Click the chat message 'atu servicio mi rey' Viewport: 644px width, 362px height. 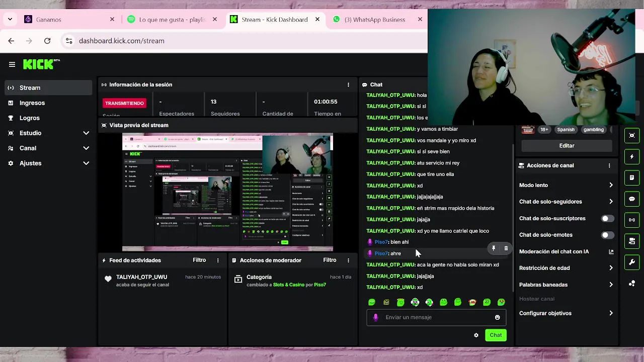[x=438, y=163]
